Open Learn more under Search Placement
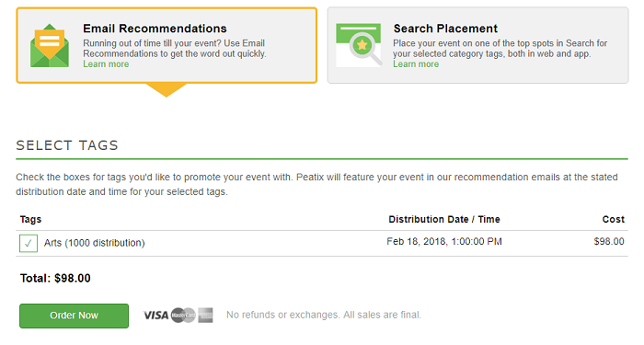Screen dimensions: 644x345 coord(416,64)
